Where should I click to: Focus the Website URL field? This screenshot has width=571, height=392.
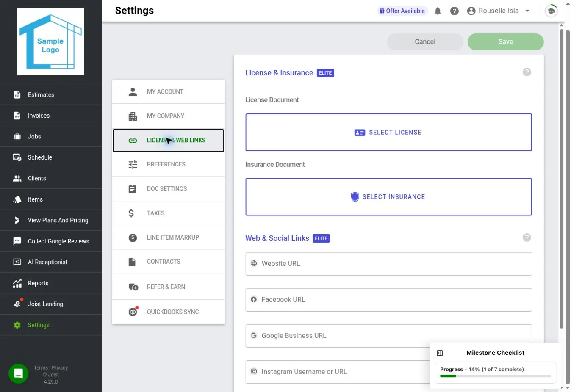388,264
